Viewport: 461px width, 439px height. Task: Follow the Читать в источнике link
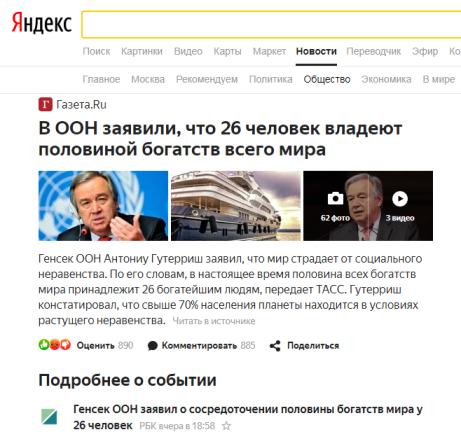point(214,321)
